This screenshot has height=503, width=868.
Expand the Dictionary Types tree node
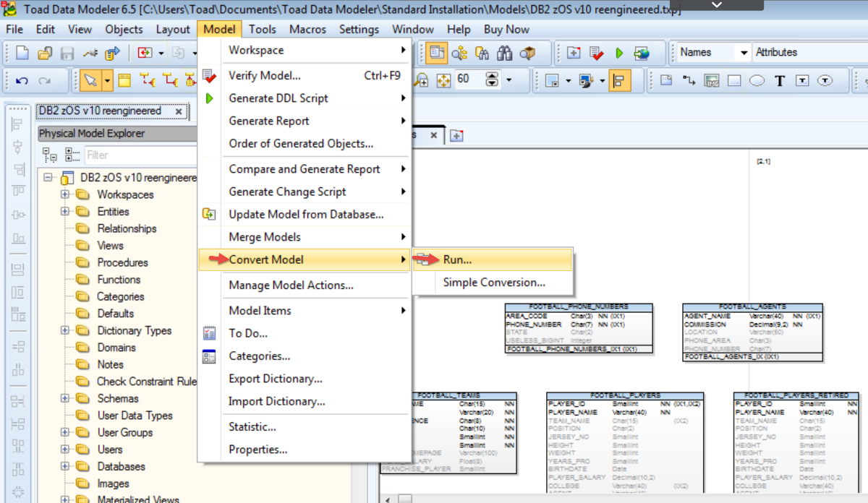point(65,330)
